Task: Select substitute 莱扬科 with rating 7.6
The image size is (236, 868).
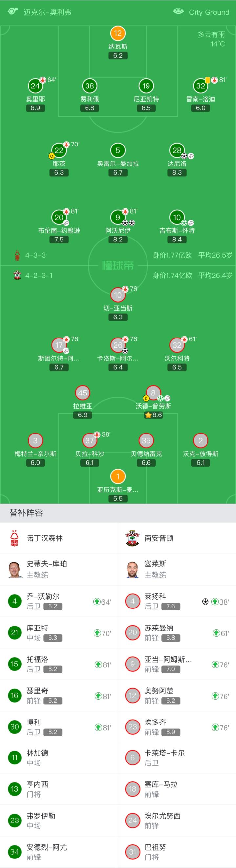Action: (x=177, y=601)
